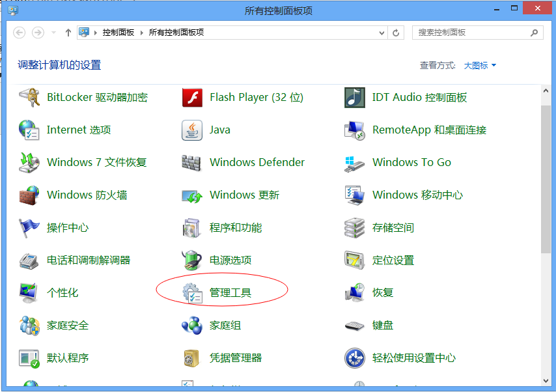Click the Windows 更新 icon
556x392 pixels.
(192, 196)
